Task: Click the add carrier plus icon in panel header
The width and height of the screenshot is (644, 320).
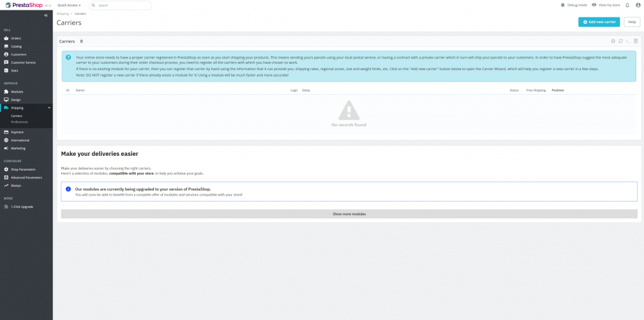Action: (613, 41)
